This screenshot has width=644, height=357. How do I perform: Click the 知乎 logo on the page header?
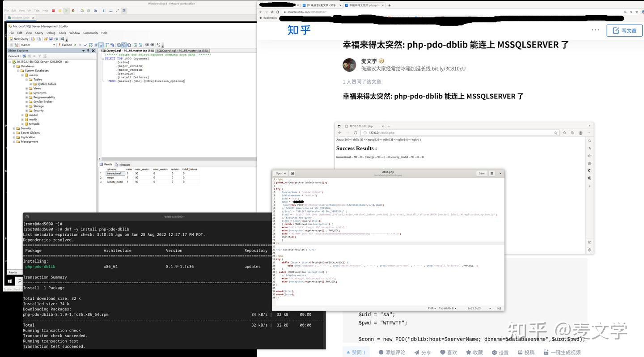299,30
